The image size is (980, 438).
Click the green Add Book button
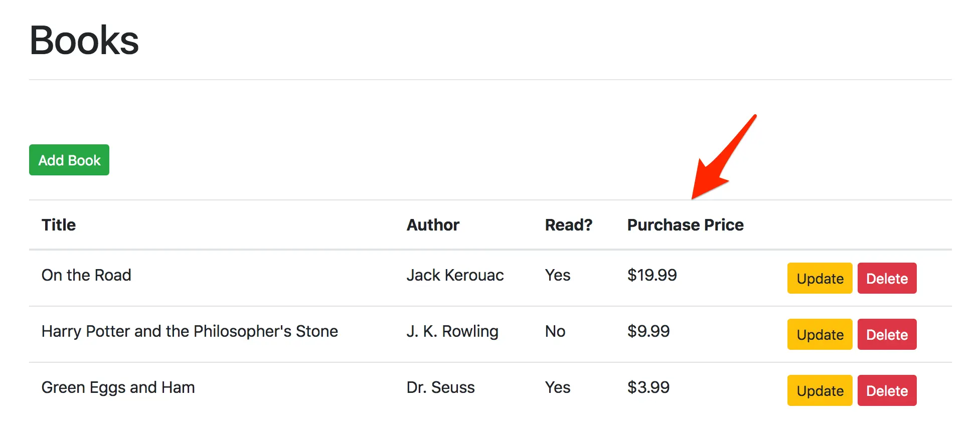point(69,160)
